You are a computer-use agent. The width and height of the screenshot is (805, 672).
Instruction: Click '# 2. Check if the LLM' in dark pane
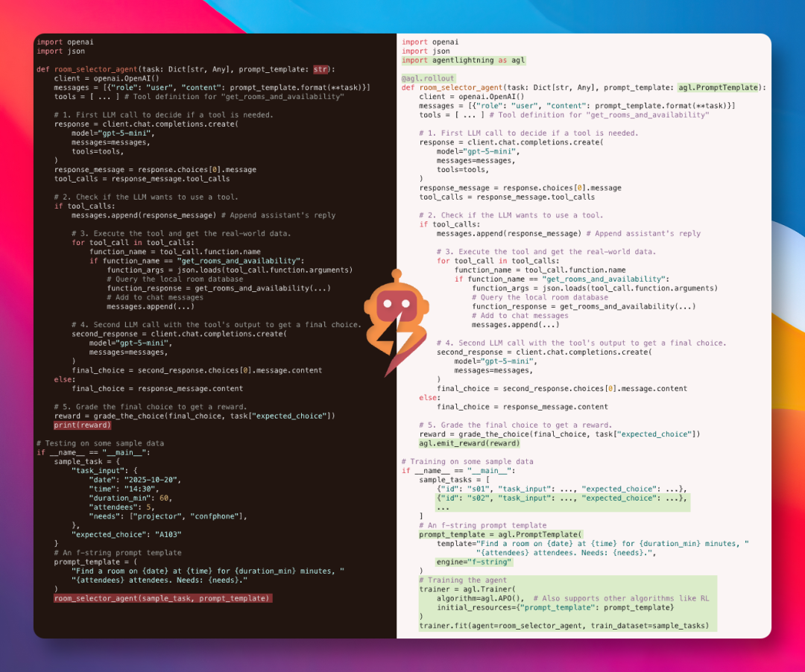pos(146,197)
